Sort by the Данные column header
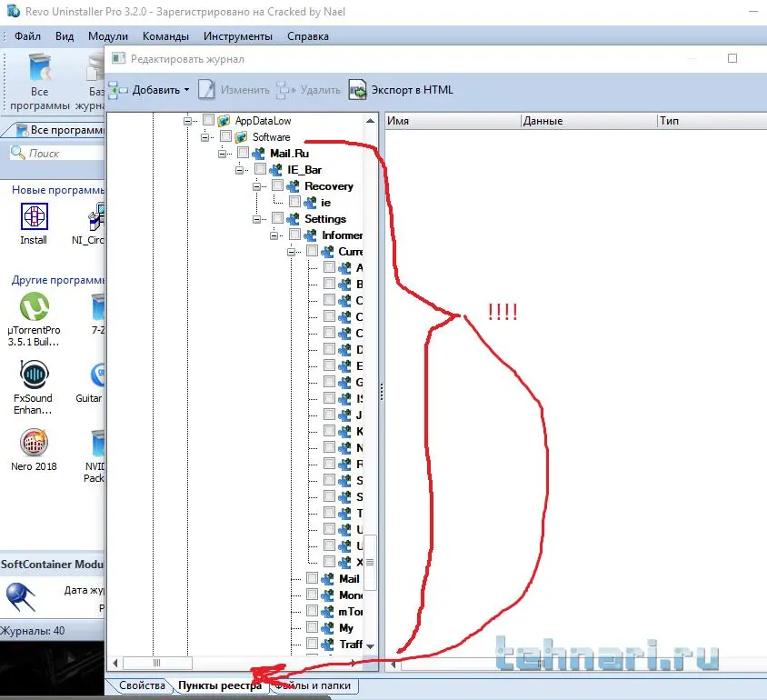Image resolution: width=767 pixels, height=700 pixels. 589,121
